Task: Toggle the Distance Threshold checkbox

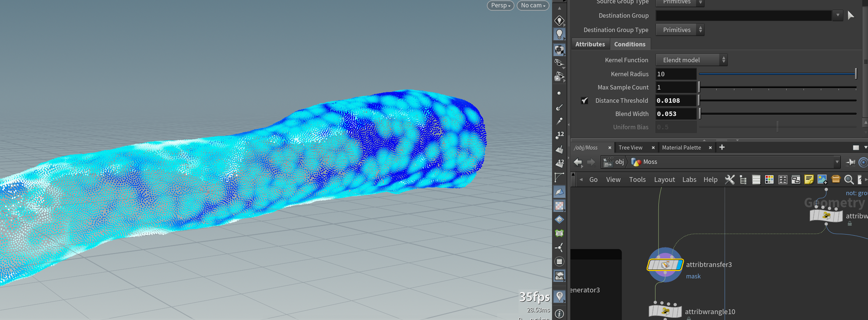Action: [x=584, y=101]
